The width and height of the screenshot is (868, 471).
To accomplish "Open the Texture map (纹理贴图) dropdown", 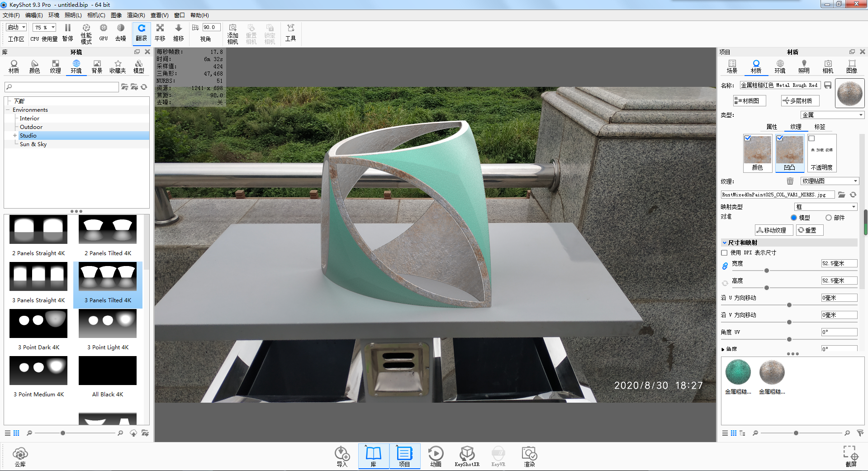I will click(830, 181).
